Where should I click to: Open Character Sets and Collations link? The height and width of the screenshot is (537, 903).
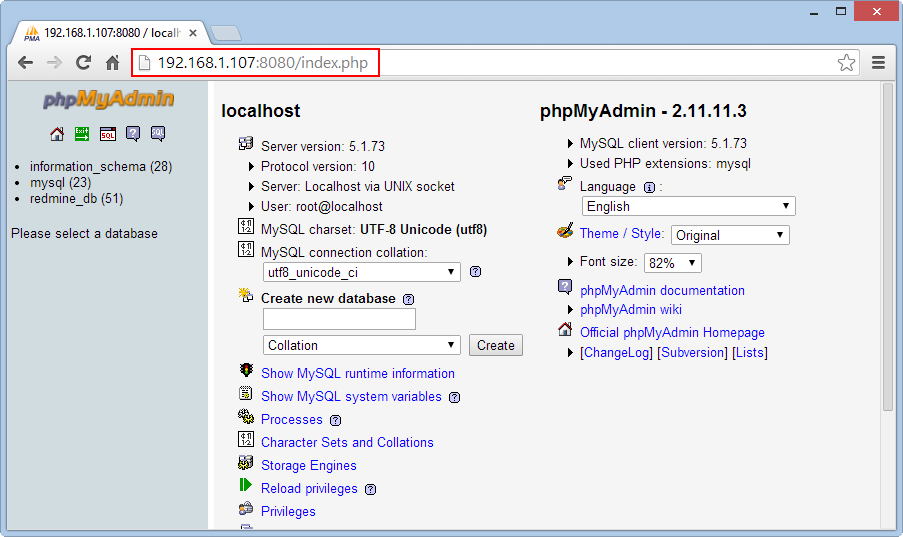[x=347, y=443]
